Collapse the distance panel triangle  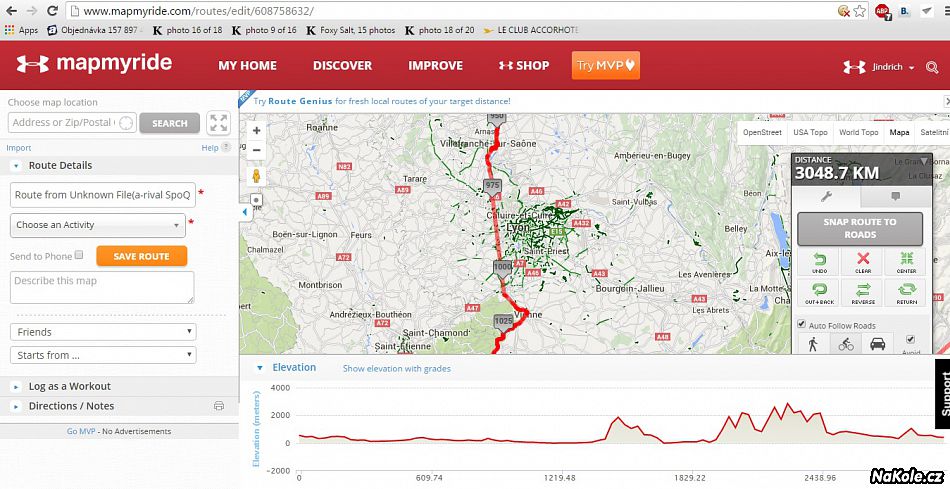tap(923, 161)
